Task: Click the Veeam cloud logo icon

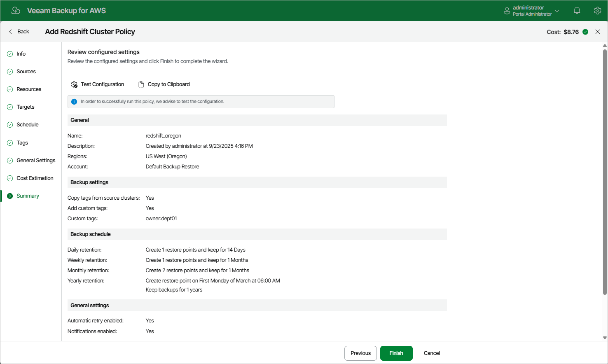Action: (x=15, y=10)
